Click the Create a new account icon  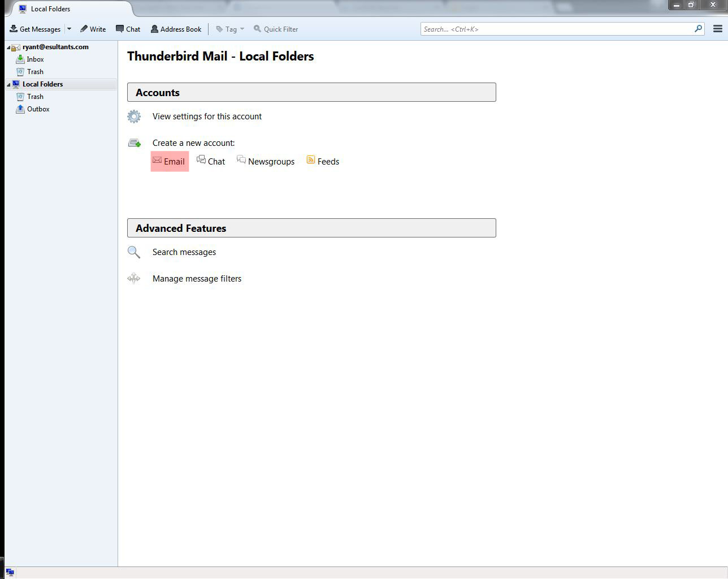point(135,143)
